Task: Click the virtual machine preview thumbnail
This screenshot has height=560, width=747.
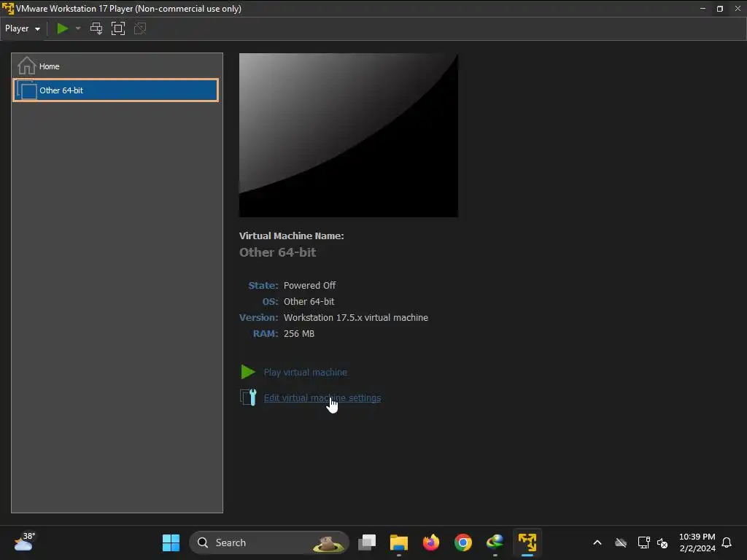Action: tap(348, 135)
